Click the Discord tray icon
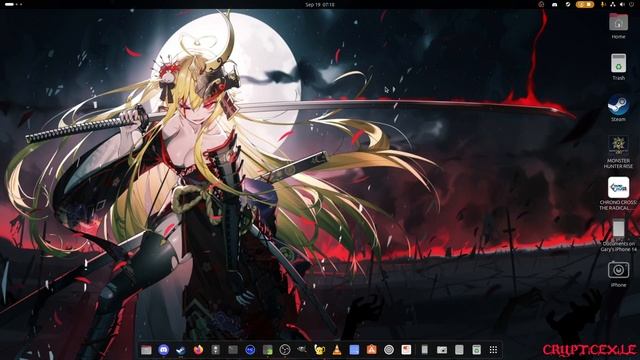The height and width of the screenshot is (360, 640). click(x=554, y=4)
